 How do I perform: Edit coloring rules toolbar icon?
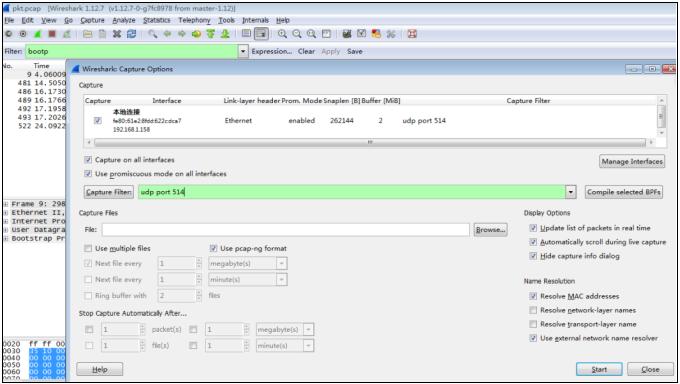coord(376,34)
